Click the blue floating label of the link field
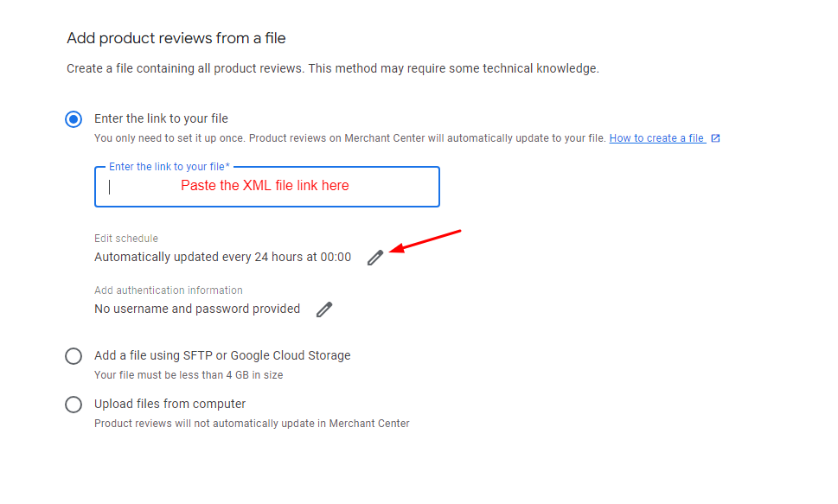The image size is (838, 504). (170, 167)
